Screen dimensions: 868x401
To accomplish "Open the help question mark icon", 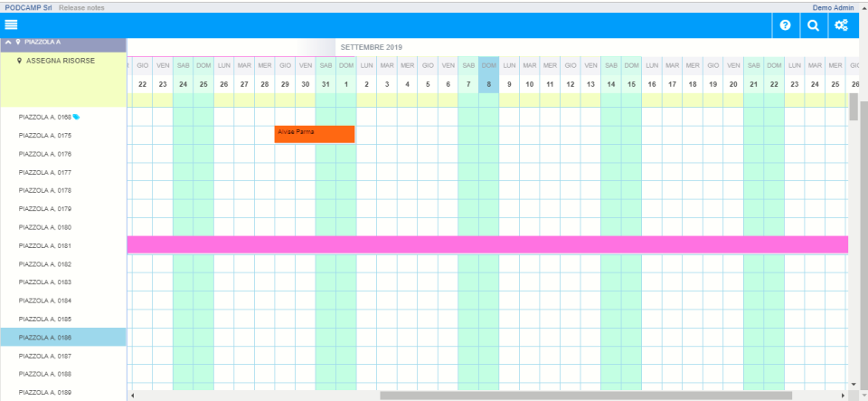I will (785, 25).
